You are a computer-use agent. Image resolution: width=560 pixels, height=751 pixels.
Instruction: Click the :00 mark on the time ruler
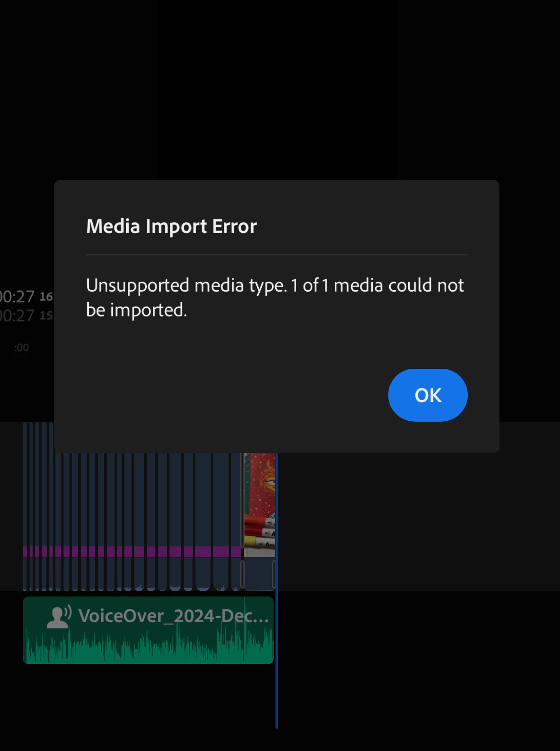21,347
